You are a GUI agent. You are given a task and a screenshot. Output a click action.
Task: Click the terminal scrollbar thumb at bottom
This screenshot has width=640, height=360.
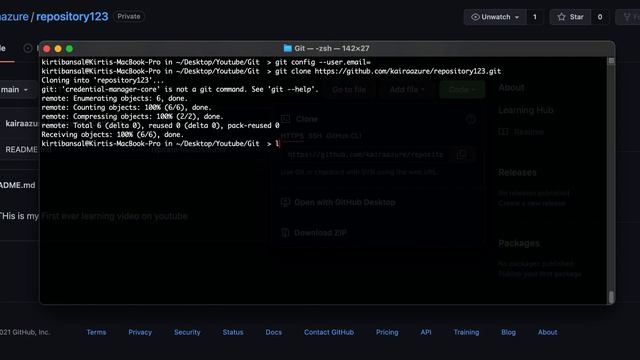[x=611, y=297]
